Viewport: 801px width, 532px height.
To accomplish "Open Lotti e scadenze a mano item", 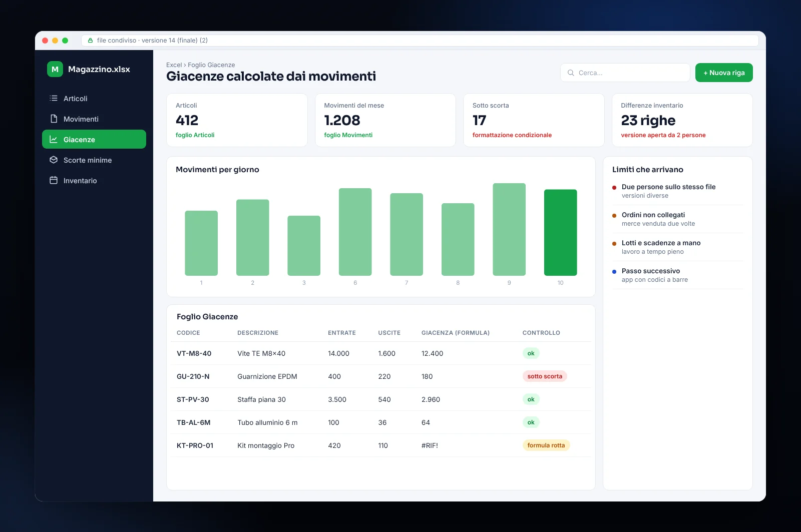I will tap(677, 247).
